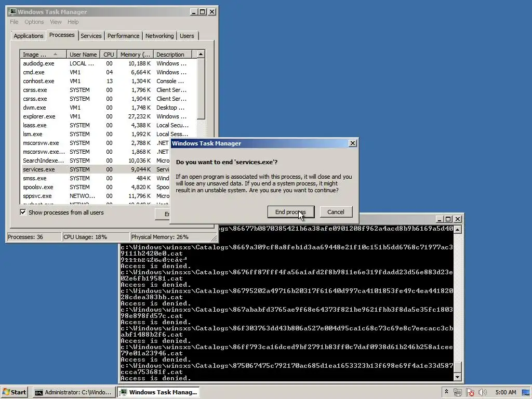Sort by User Name column header
The width and height of the screenshot is (532, 399).
[x=83, y=54]
